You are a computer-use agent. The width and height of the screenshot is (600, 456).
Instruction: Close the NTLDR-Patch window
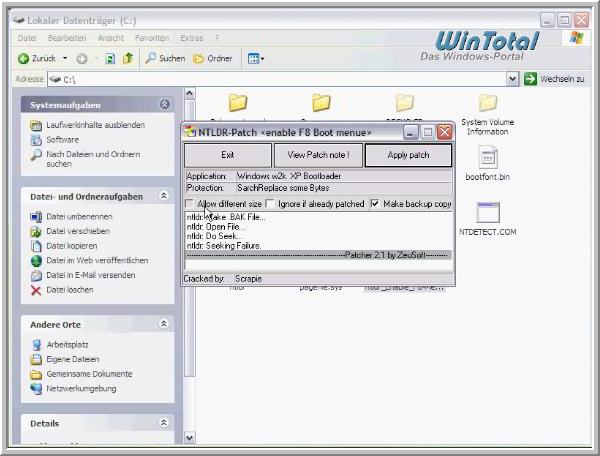[445, 132]
